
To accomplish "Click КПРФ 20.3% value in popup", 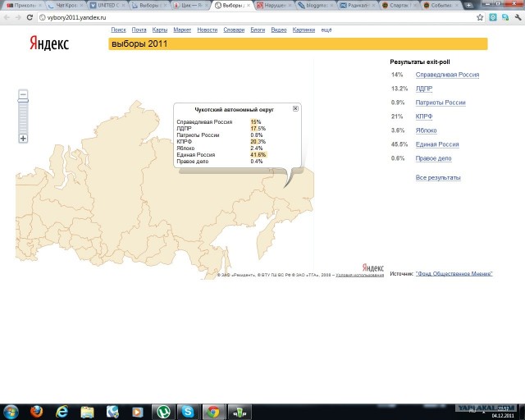I will click(x=258, y=142).
